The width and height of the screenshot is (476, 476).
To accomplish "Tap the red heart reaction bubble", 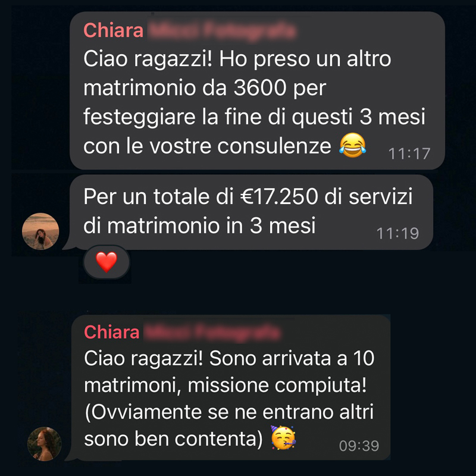I will point(107,262).
